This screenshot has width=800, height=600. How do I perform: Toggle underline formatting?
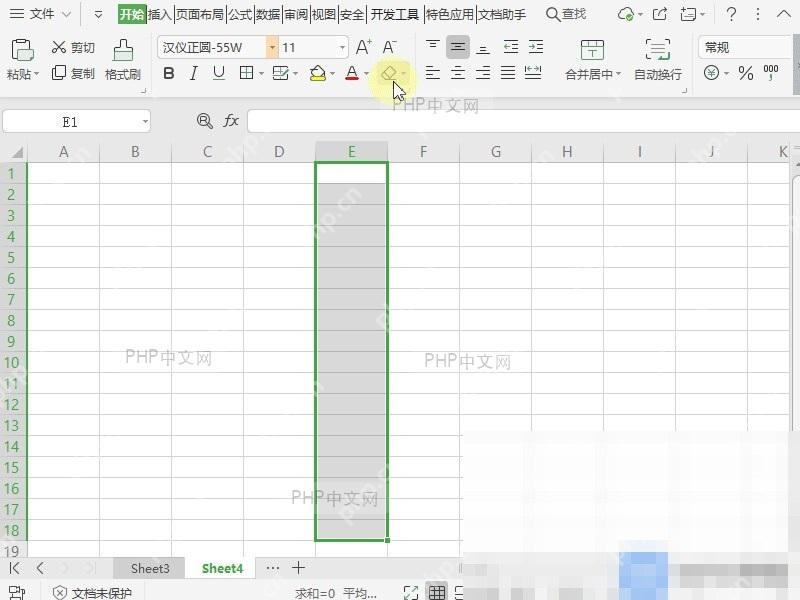coord(219,73)
